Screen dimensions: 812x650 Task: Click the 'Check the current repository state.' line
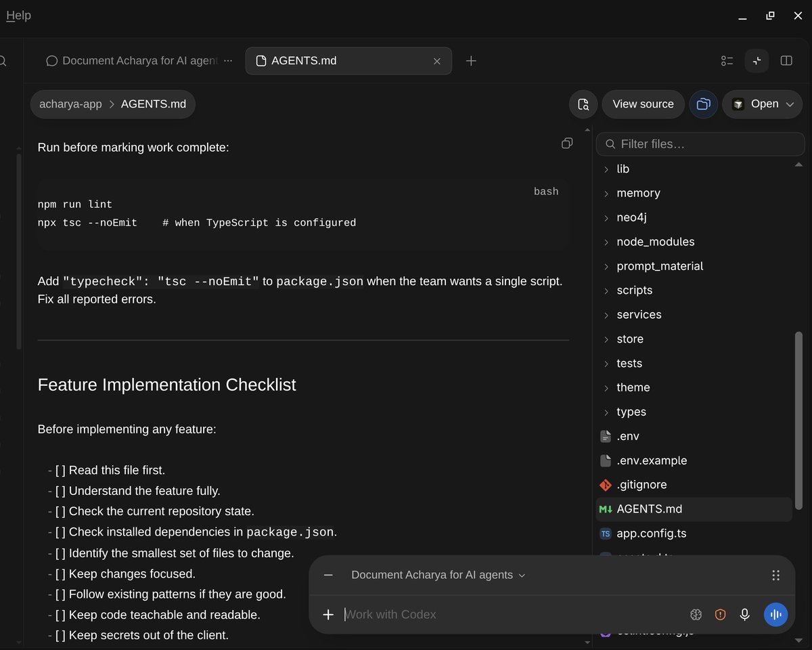point(161,511)
